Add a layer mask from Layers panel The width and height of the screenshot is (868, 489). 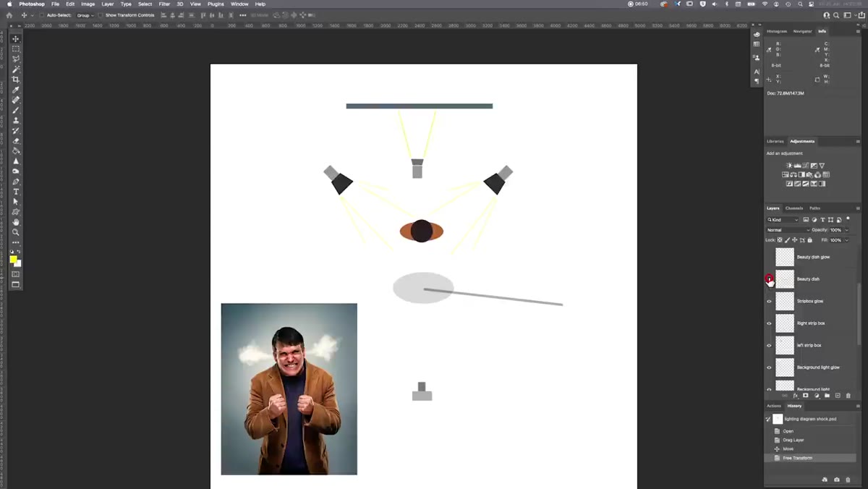click(806, 396)
